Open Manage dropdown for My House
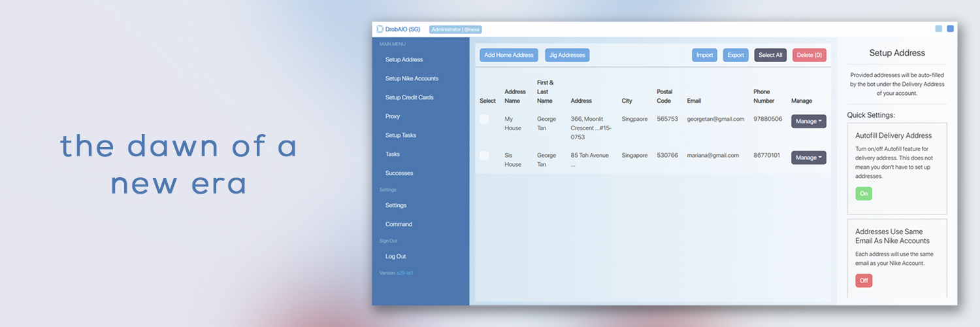The height and width of the screenshot is (327, 980). coord(809,121)
